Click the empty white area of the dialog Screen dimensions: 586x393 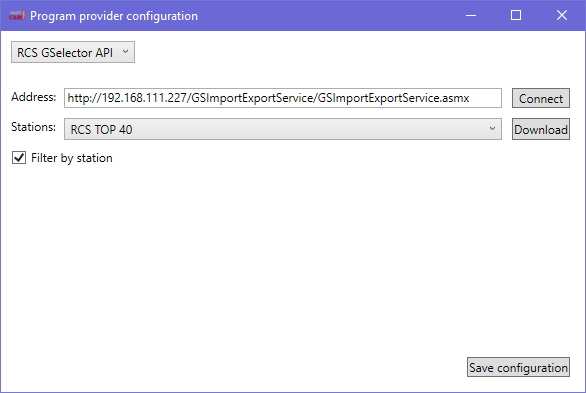click(x=292, y=254)
